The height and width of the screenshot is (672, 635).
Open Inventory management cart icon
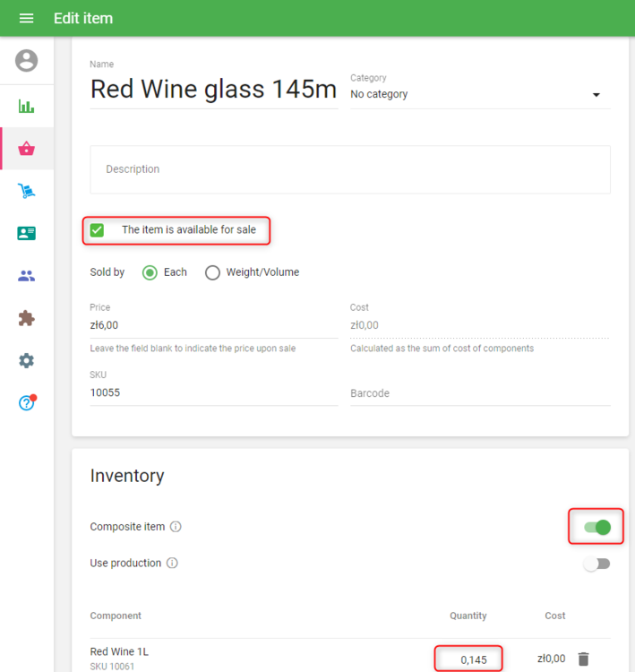click(27, 191)
